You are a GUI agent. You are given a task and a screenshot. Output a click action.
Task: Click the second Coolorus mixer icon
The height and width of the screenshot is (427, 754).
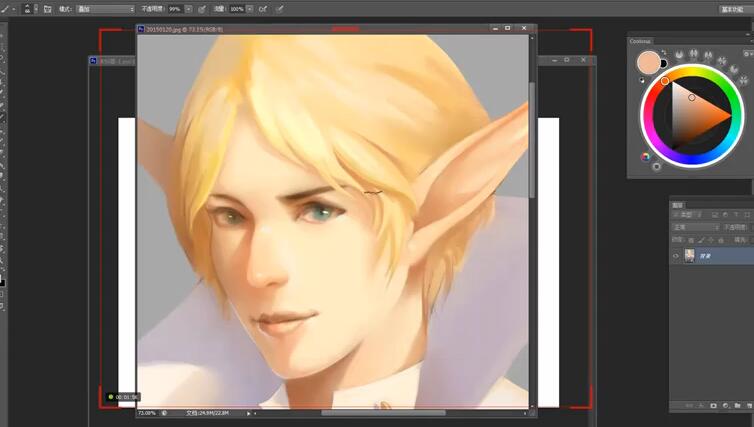tap(693, 54)
